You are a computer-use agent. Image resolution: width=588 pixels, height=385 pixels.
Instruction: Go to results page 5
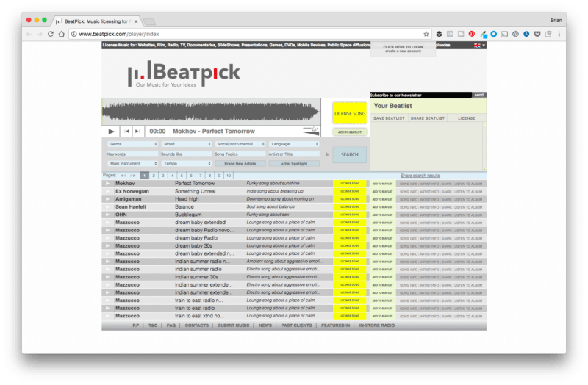pos(182,176)
